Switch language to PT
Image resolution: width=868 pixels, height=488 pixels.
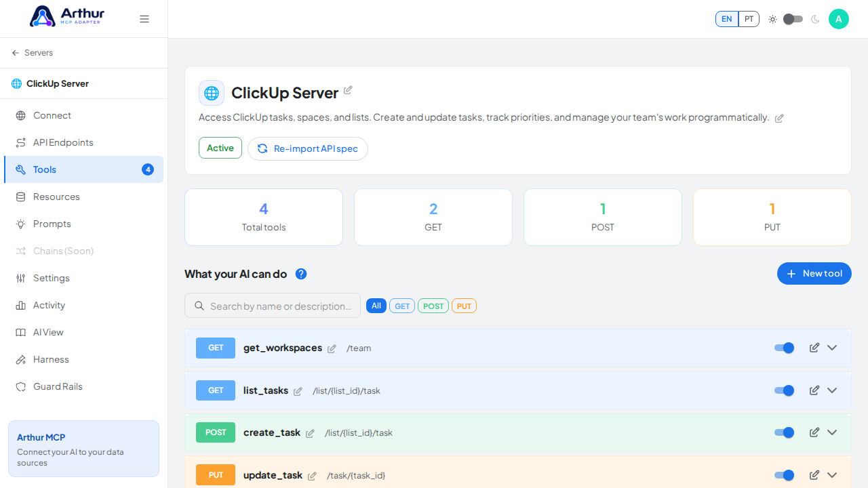coord(749,19)
